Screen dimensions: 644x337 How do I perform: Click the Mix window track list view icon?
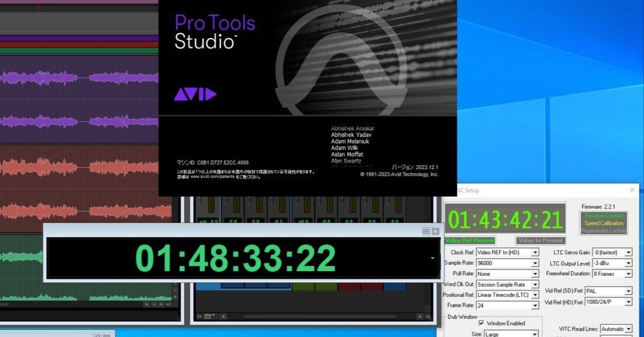(209, 316)
